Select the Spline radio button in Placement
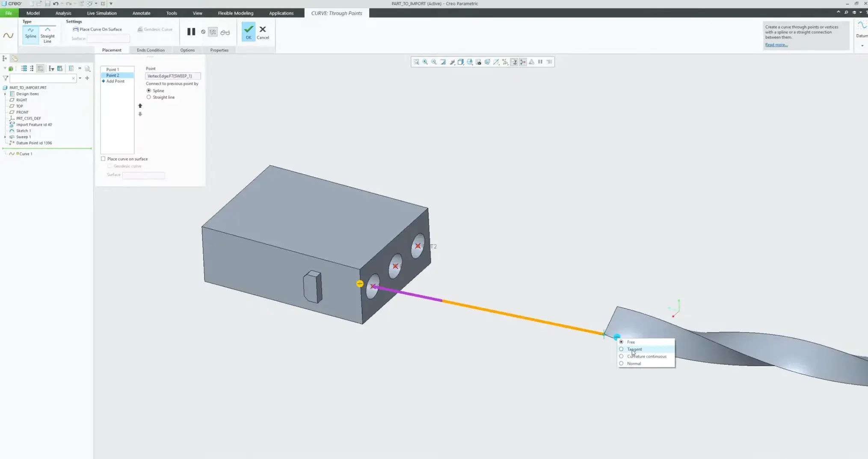Viewport: 868px width, 459px height. [x=149, y=91]
